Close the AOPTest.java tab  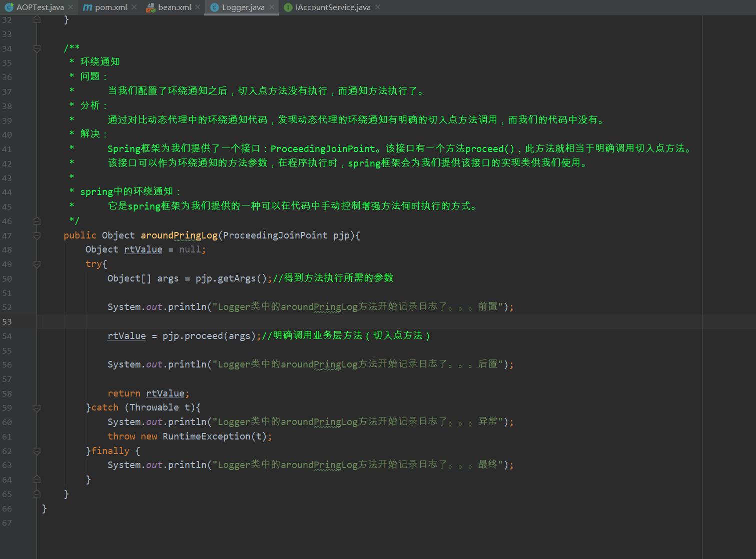point(71,7)
